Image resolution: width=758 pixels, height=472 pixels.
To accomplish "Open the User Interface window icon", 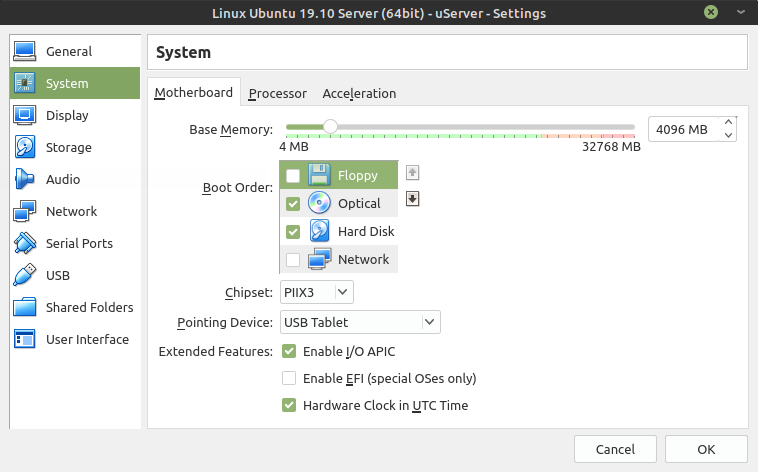I will pyautogui.click(x=25, y=339).
